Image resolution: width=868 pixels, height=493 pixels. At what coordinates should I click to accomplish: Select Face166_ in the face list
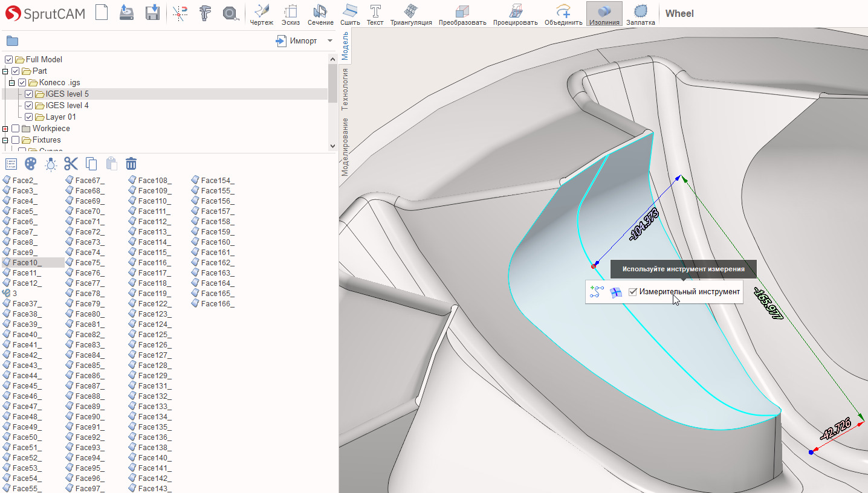pyautogui.click(x=213, y=304)
